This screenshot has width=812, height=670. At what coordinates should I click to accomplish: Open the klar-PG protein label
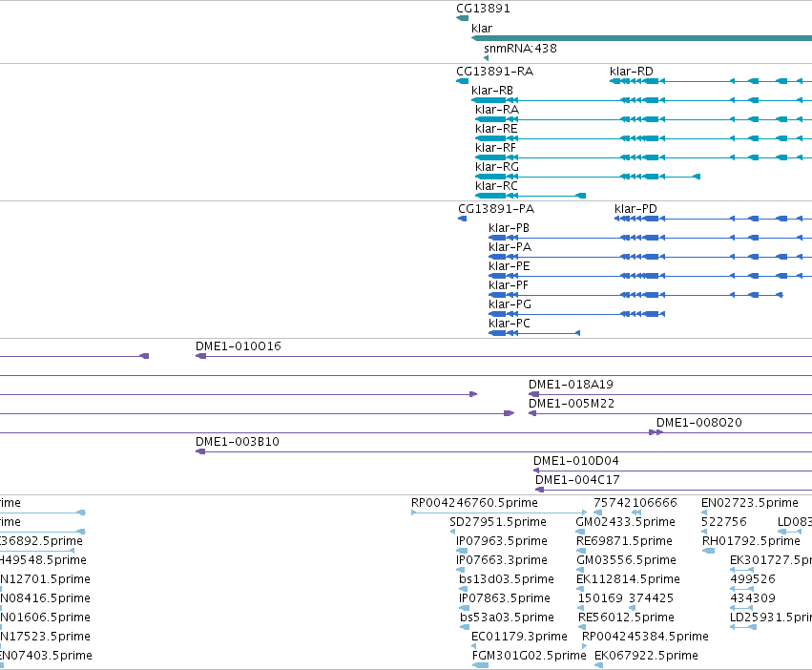(x=510, y=304)
